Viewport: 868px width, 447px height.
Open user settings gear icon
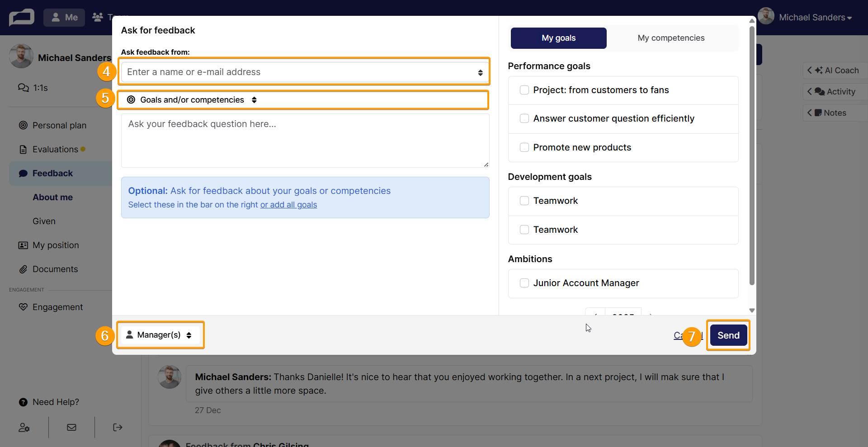(24, 427)
